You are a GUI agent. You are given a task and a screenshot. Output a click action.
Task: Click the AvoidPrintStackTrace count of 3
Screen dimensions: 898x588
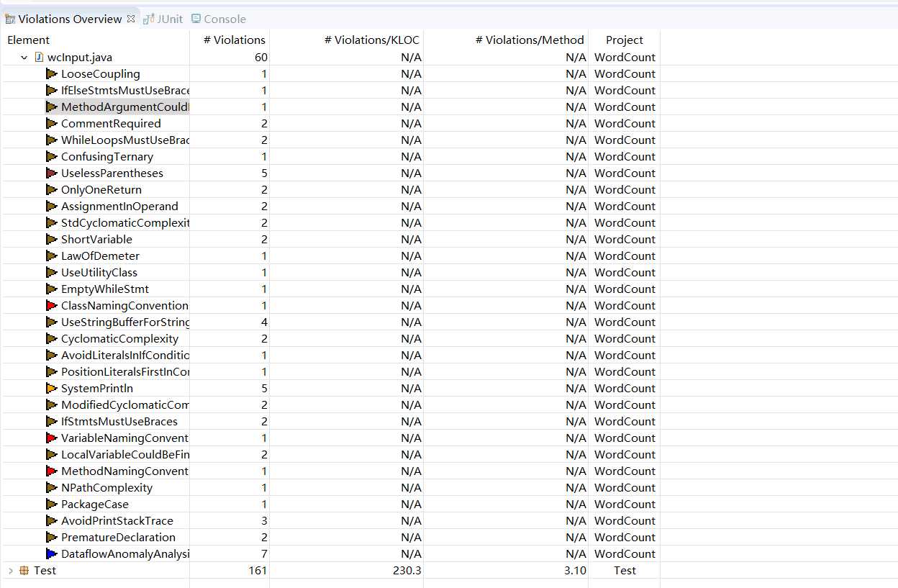click(x=264, y=521)
